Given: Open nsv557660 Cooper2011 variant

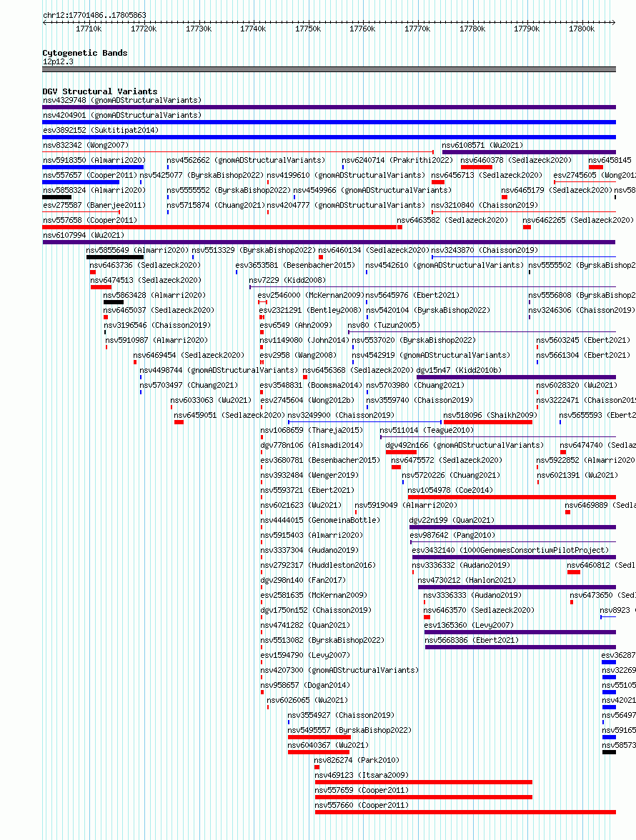Looking at the screenshot, I should pyautogui.click(x=362, y=805).
